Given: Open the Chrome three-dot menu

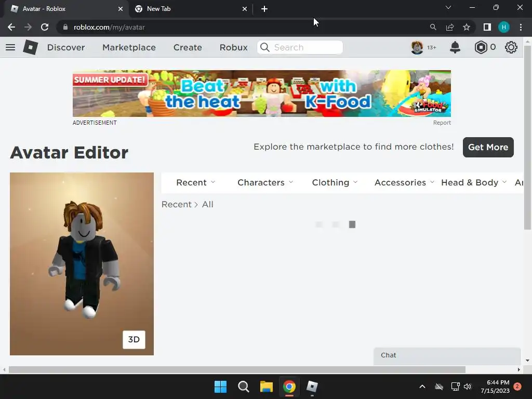Looking at the screenshot, I should (x=521, y=27).
